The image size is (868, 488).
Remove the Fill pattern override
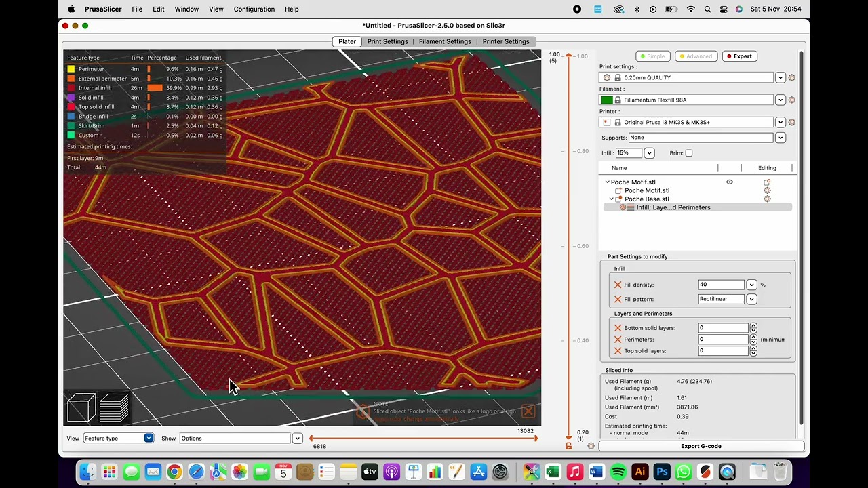[x=617, y=299]
